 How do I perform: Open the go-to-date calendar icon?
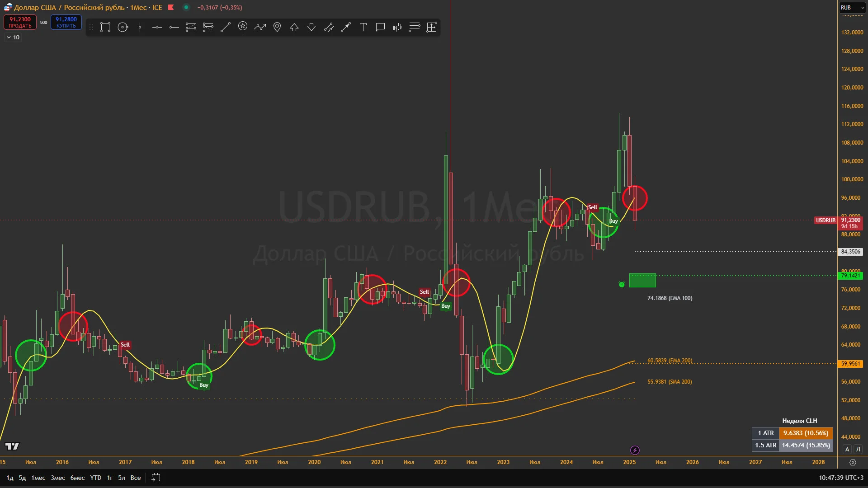pos(156,478)
